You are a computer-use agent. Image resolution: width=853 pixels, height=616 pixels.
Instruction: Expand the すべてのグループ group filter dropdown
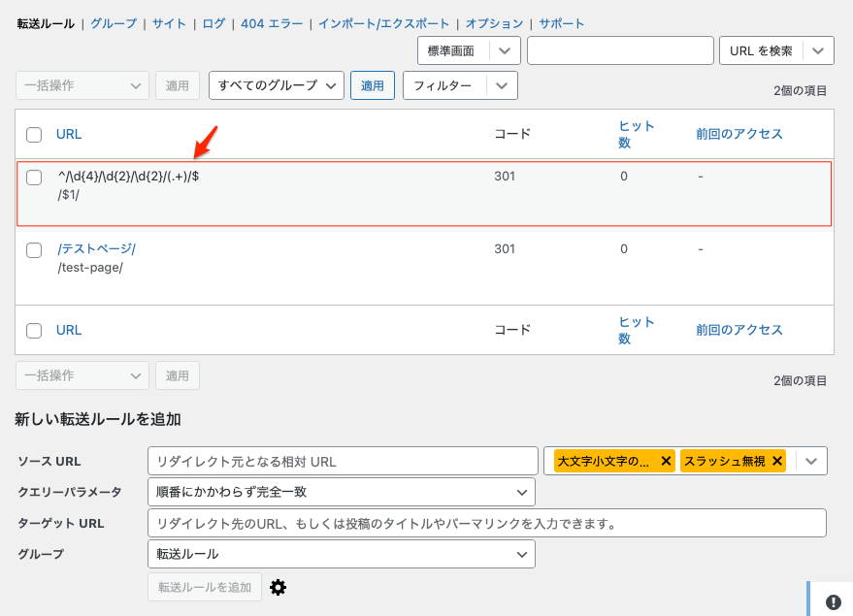(x=277, y=85)
